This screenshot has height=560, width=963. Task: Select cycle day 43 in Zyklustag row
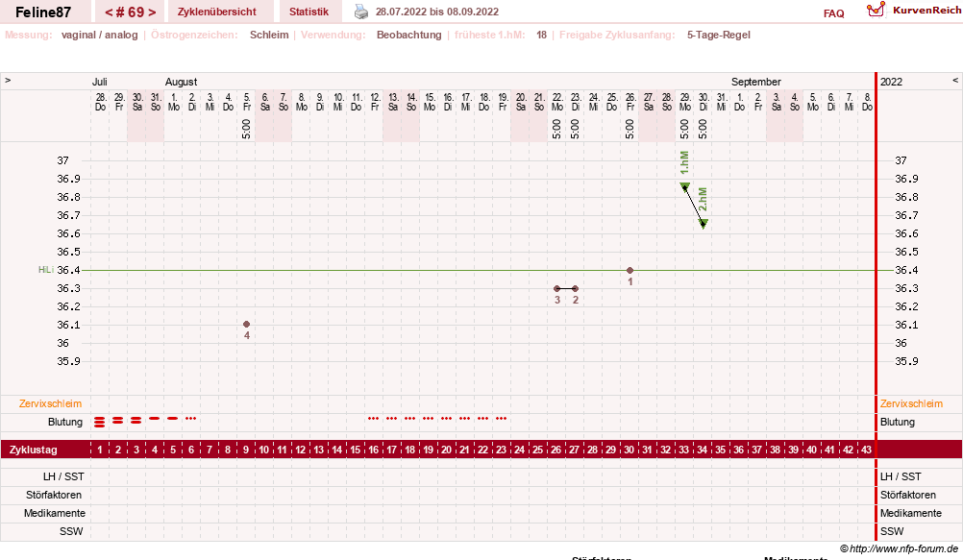pos(866,450)
